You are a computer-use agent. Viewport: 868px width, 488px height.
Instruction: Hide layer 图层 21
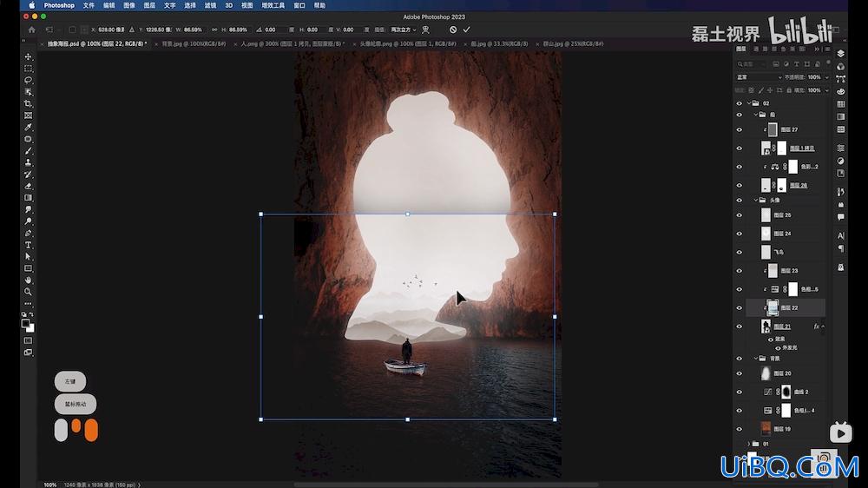pyautogui.click(x=739, y=326)
